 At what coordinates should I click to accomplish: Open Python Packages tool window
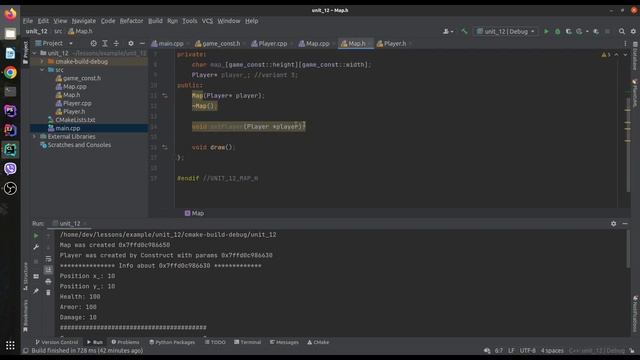[172, 342]
